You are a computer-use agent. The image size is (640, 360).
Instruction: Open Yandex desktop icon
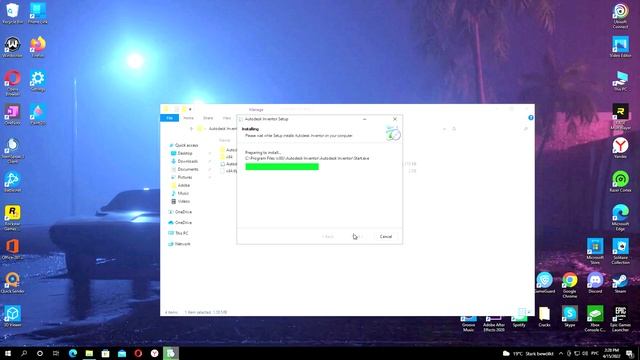[x=620, y=147]
